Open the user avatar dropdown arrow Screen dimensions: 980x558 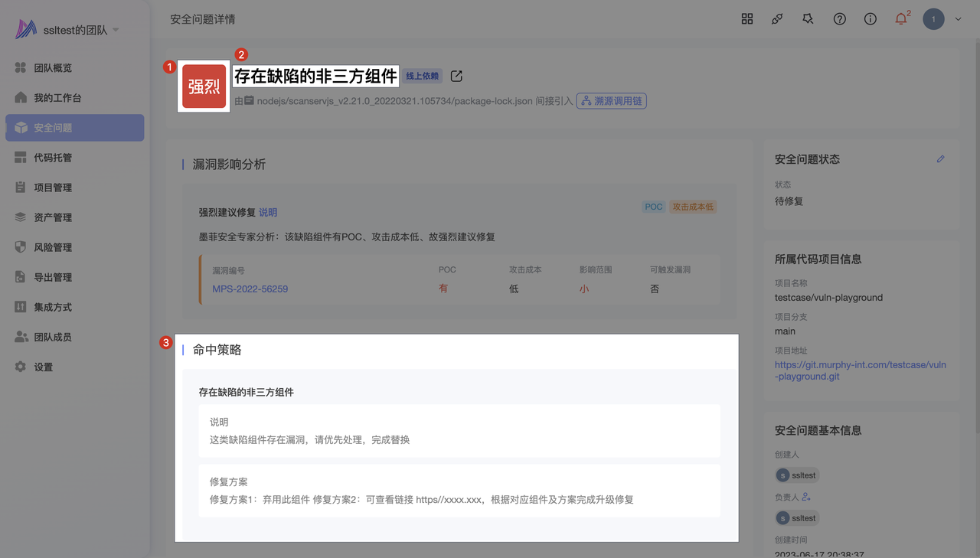958,20
